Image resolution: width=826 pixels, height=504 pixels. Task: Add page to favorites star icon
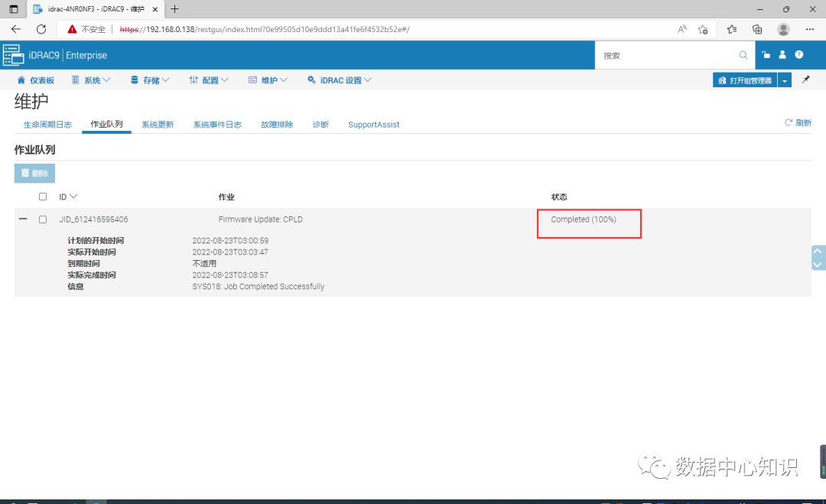tap(703, 30)
